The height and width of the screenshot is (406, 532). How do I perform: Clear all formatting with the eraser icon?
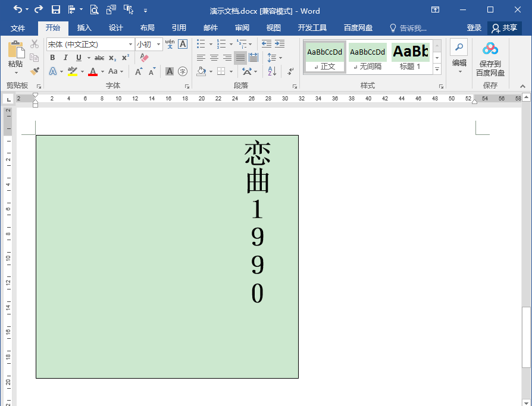point(144,58)
